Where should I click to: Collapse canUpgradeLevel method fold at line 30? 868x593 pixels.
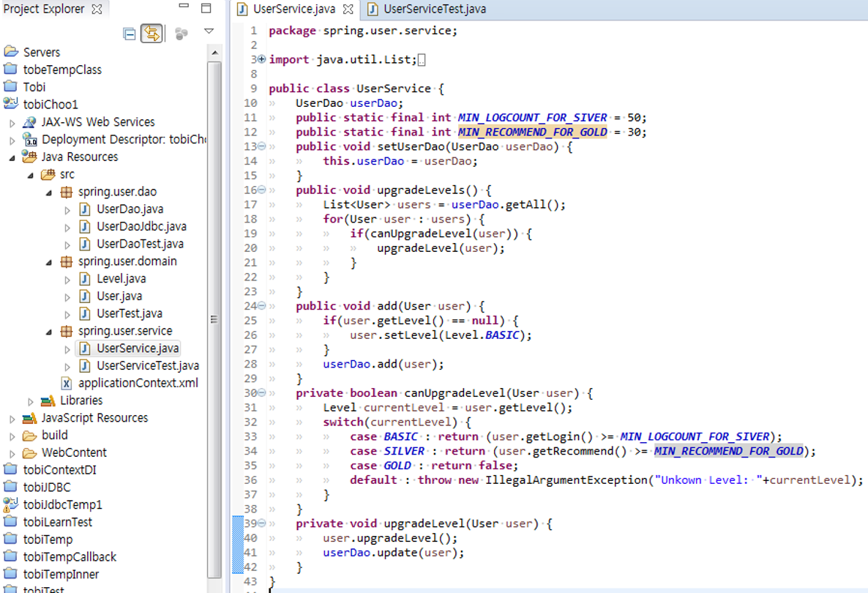(261, 392)
